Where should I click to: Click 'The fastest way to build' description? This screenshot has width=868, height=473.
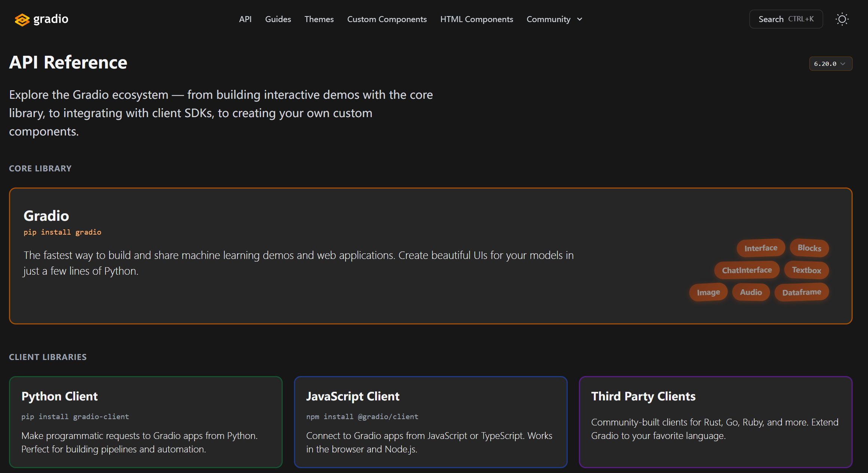tap(298, 263)
